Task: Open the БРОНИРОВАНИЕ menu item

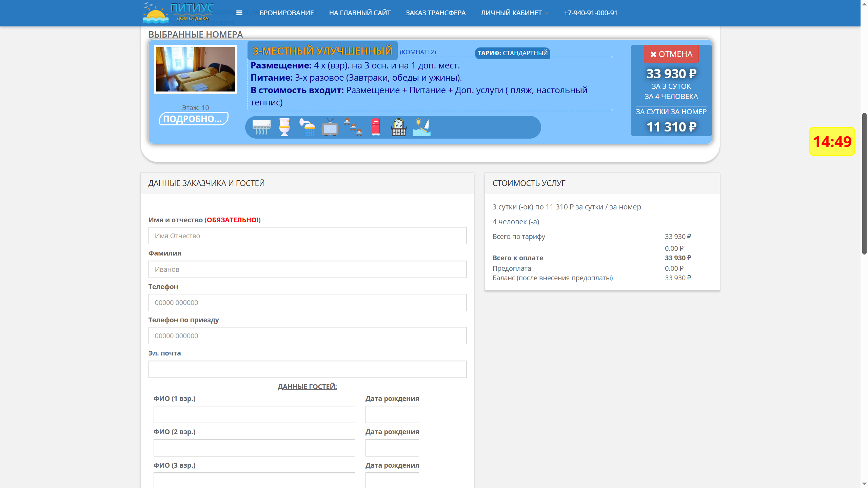Action: [x=287, y=13]
